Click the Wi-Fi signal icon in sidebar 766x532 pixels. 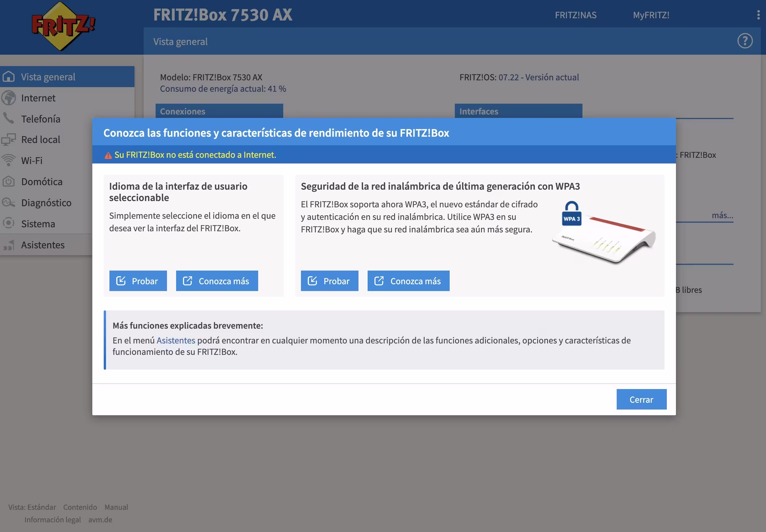(x=9, y=160)
